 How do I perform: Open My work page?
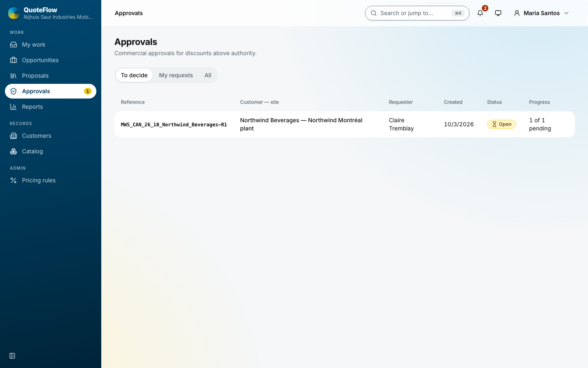point(51,45)
